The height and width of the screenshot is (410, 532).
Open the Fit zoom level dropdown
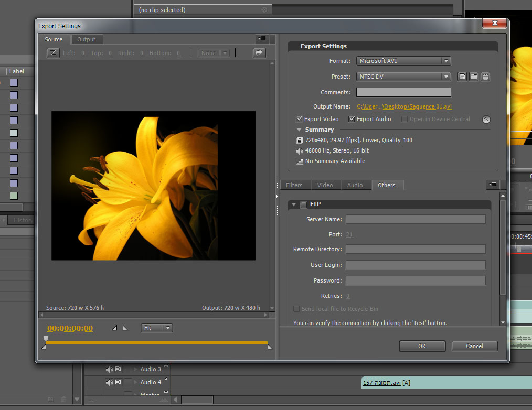coord(157,328)
